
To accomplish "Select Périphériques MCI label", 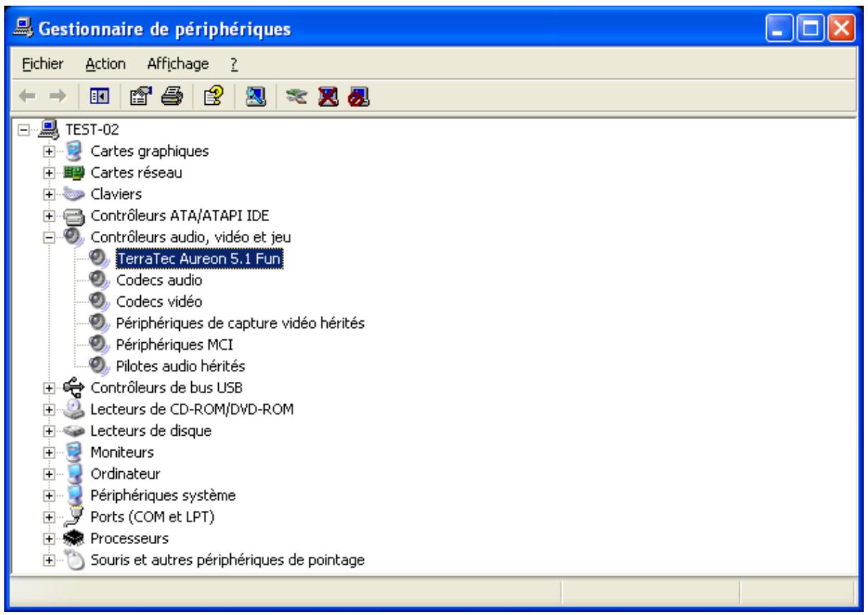I will pyautogui.click(x=174, y=345).
